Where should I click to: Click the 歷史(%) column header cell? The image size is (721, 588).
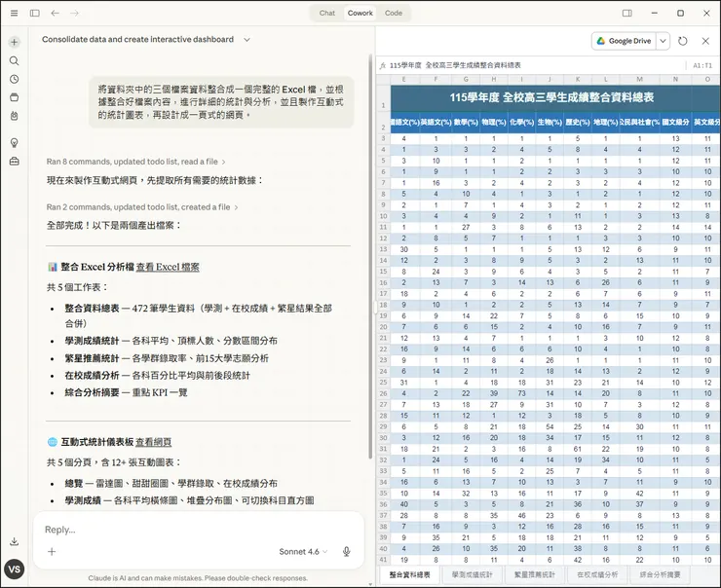tap(578, 123)
